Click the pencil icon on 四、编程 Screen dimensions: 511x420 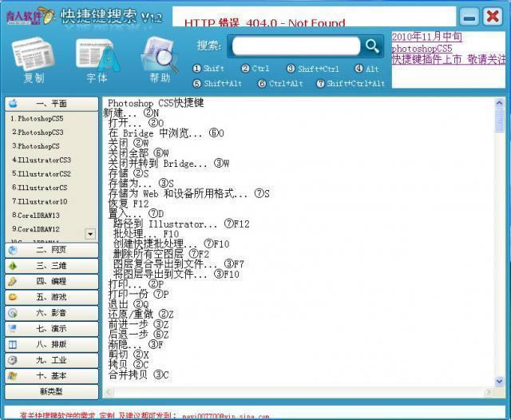[x=13, y=281]
